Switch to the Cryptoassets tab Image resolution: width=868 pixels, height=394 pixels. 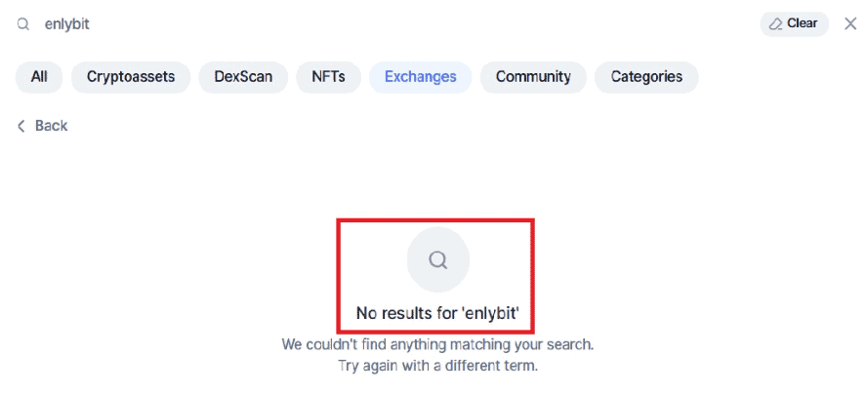[131, 77]
